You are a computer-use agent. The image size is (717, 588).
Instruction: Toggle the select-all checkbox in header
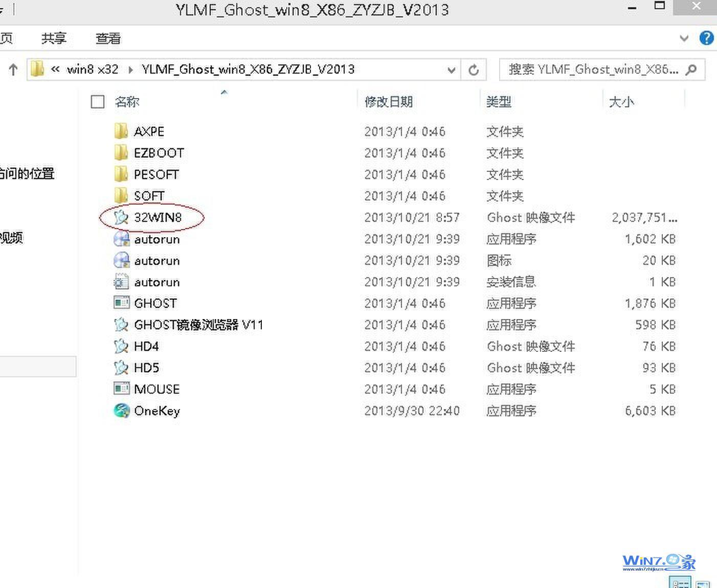click(x=97, y=102)
